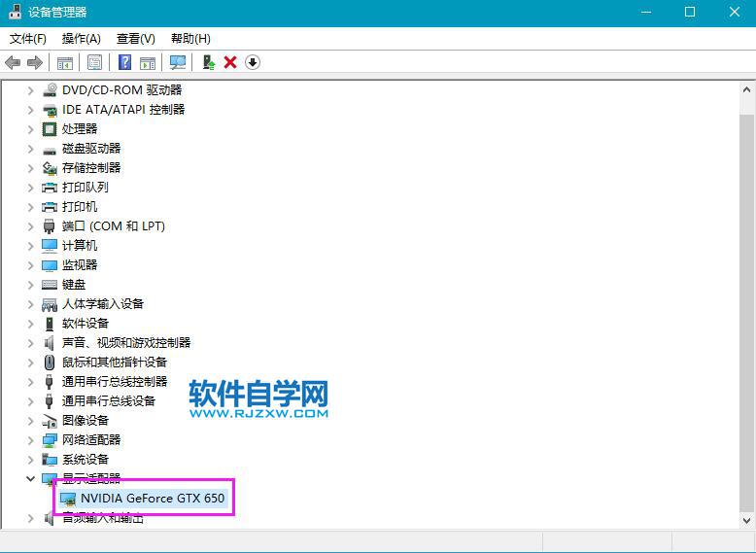
Task: Collapse the 显示适配器 category arrow
Action: 30,479
